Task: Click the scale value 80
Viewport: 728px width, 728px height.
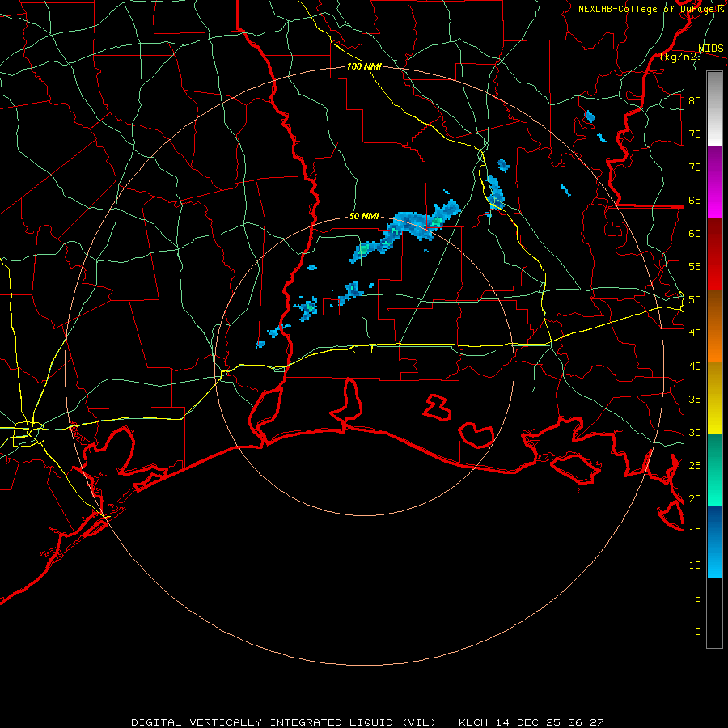Action: point(695,101)
